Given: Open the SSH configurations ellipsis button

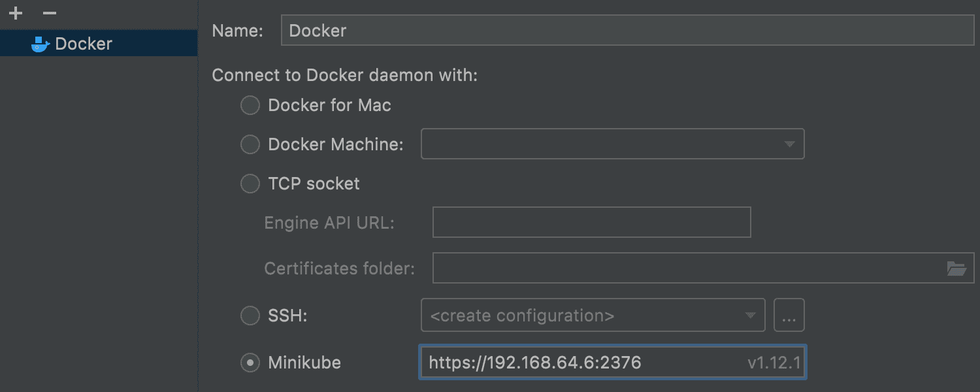Looking at the screenshot, I should point(789,316).
